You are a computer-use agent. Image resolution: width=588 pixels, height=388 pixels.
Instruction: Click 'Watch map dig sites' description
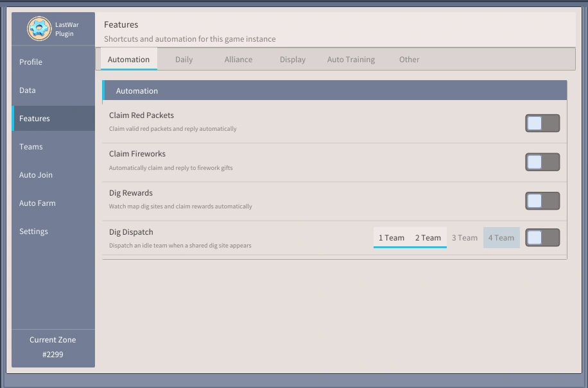coord(180,207)
